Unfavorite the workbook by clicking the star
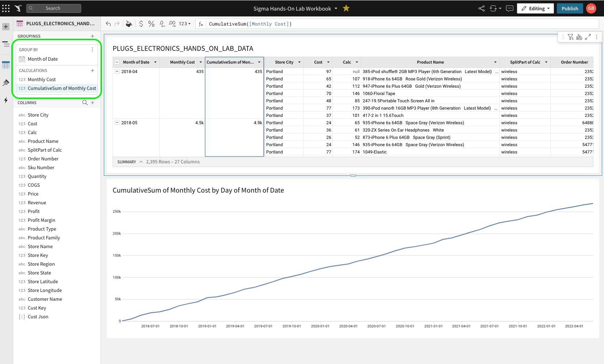This screenshot has height=364, width=604. [x=346, y=8]
